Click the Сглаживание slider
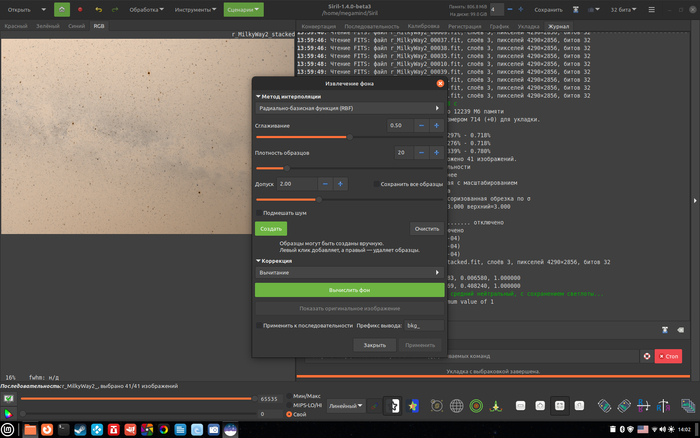The height and width of the screenshot is (438, 700). (348, 137)
